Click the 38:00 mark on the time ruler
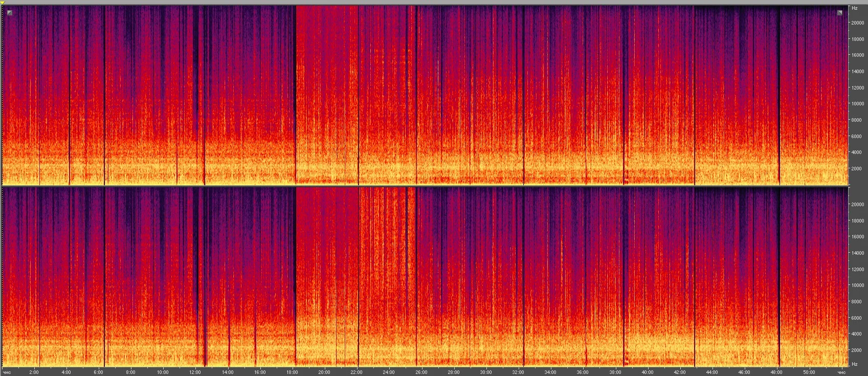This screenshot has width=868, height=376. coord(614,372)
